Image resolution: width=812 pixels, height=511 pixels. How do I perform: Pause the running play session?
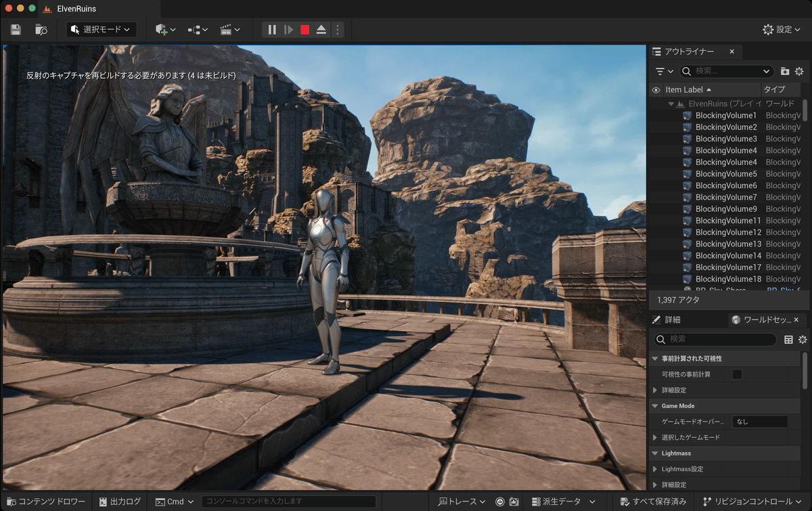(271, 29)
